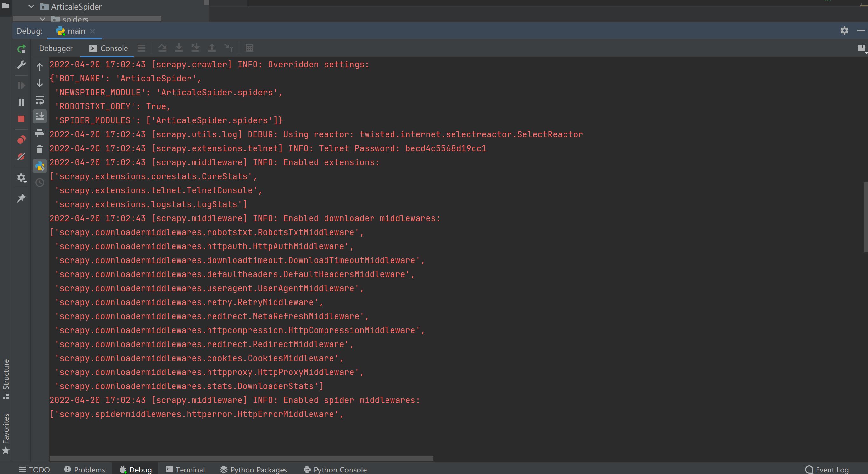The height and width of the screenshot is (474, 868).
Task: Clear all console output with trash icon
Action: [40, 149]
